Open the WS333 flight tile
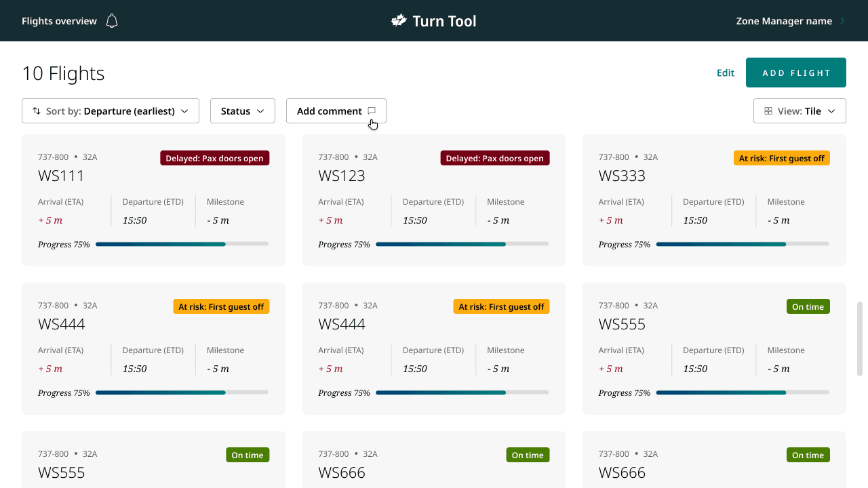 714,200
